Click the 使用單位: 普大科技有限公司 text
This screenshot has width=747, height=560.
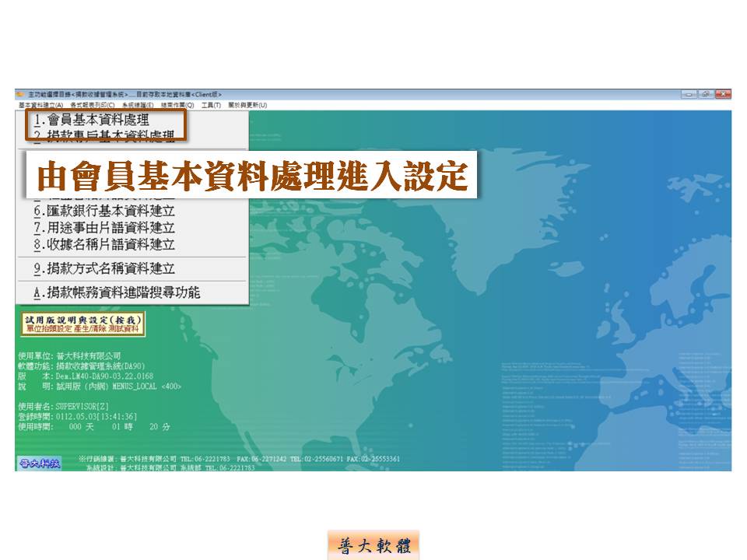click(x=69, y=355)
